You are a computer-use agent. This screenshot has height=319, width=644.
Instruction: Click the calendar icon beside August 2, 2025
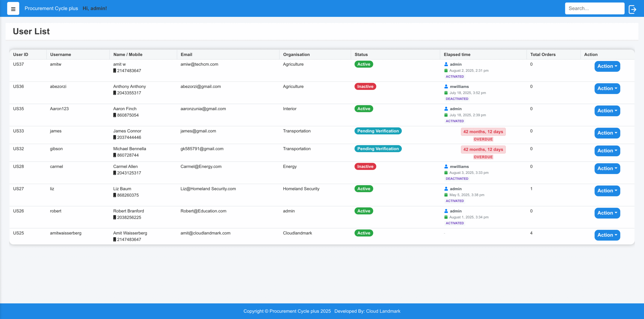pyautogui.click(x=446, y=71)
